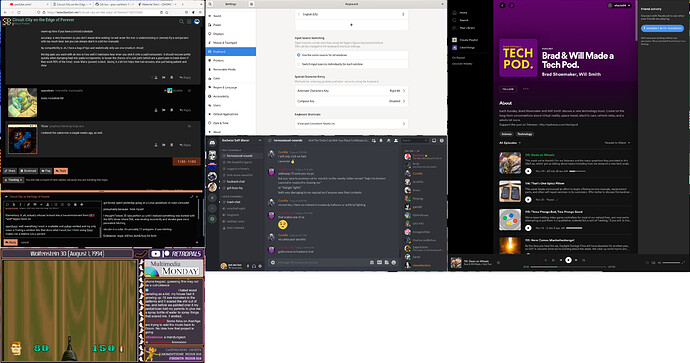Expand the Discord server name dropdown
The image size is (690, 363).
click(x=241, y=140)
